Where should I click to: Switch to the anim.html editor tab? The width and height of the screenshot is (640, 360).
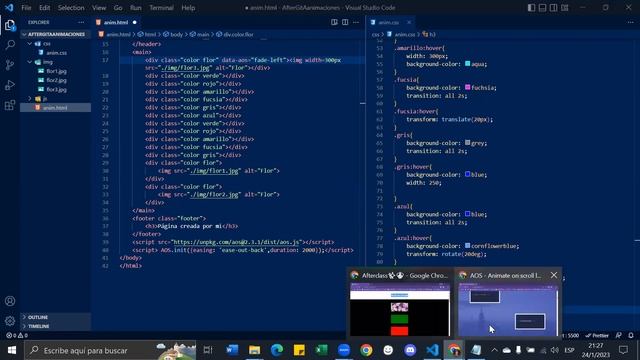pos(116,22)
